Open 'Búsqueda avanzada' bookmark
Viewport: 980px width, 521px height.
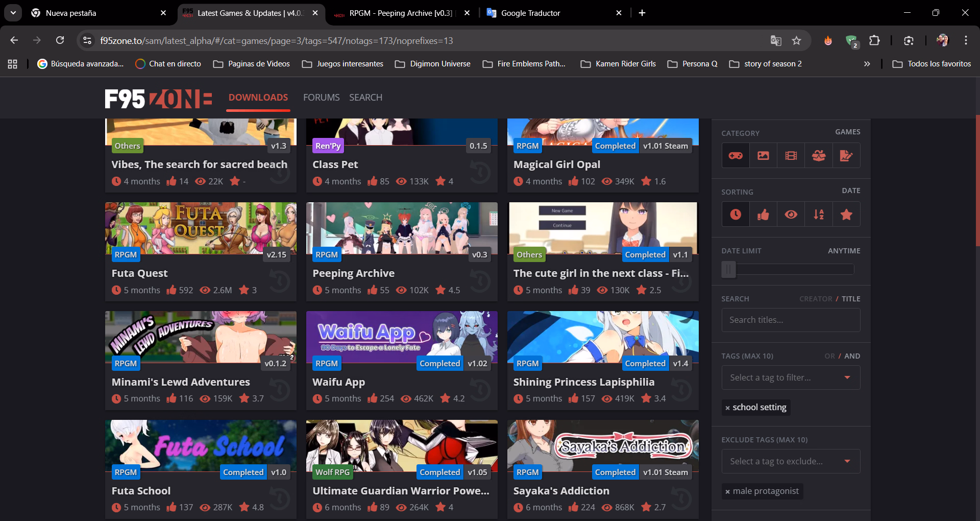pos(81,64)
